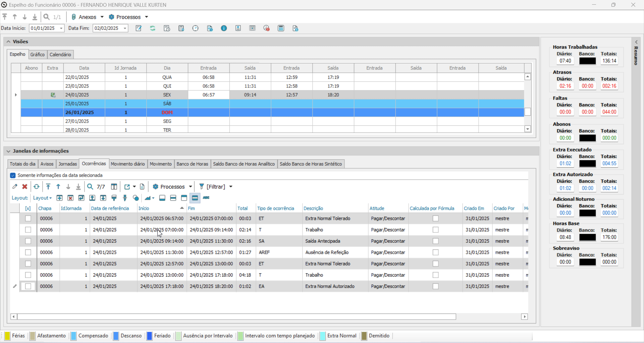Click the clock icon in the top toolbar
Screen dimensions: 644x343
point(196,28)
